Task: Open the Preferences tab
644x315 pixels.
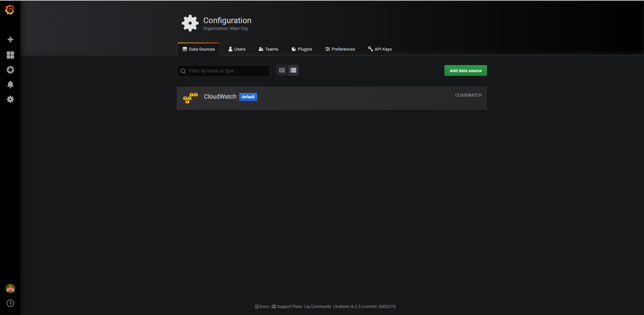Action: (x=340, y=49)
